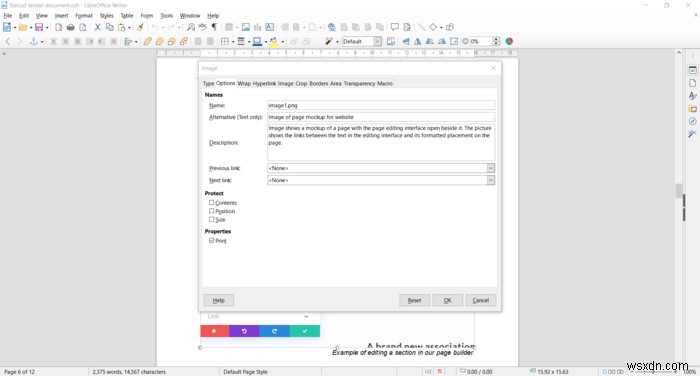Screen dimensions: 700x376
Task: Click the OK button
Action: 447,301
